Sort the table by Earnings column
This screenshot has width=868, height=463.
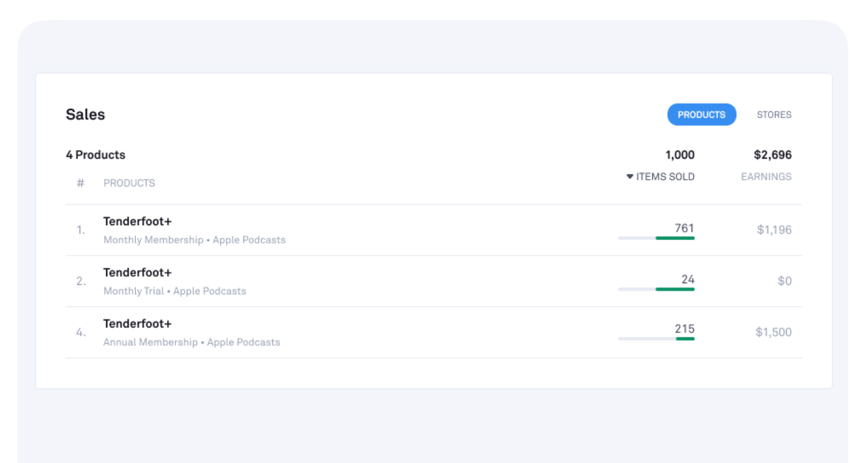tap(766, 176)
